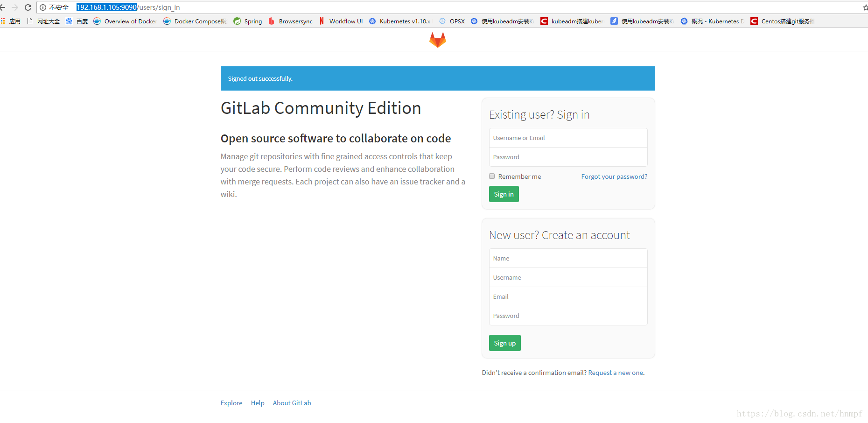Click the new account Password field

[x=568, y=316]
